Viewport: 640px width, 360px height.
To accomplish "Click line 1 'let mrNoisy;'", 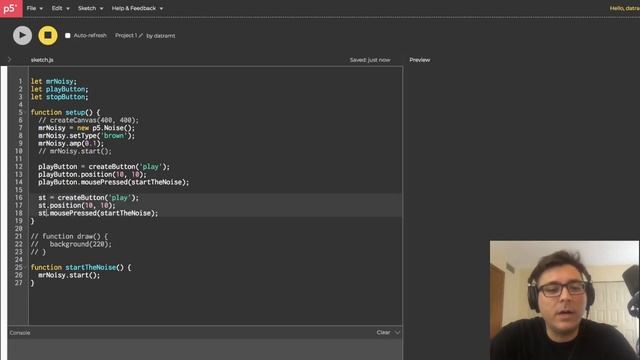I will [x=53, y=82].
